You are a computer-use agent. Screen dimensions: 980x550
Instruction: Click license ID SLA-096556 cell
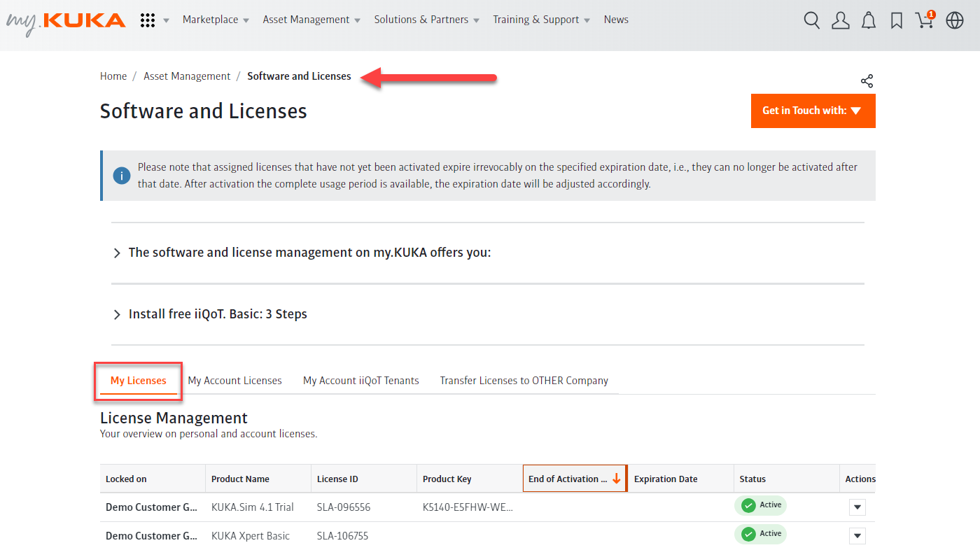coord(344,507)
